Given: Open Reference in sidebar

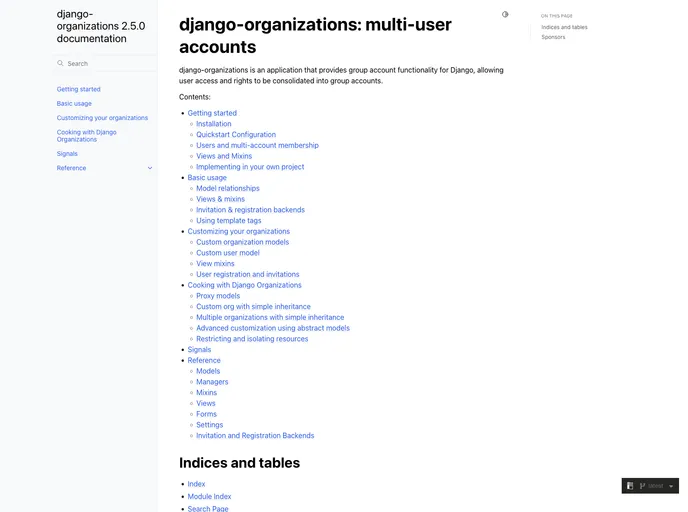Looking at the screenshot, I should click(x=72, y=168).
